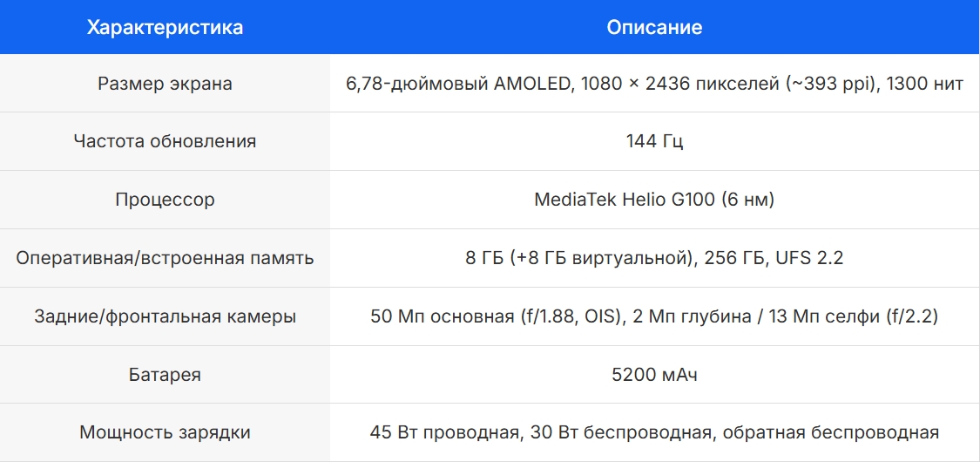Click the "5200 мАч" battery value
980x462 pixels.
(654, 375)
